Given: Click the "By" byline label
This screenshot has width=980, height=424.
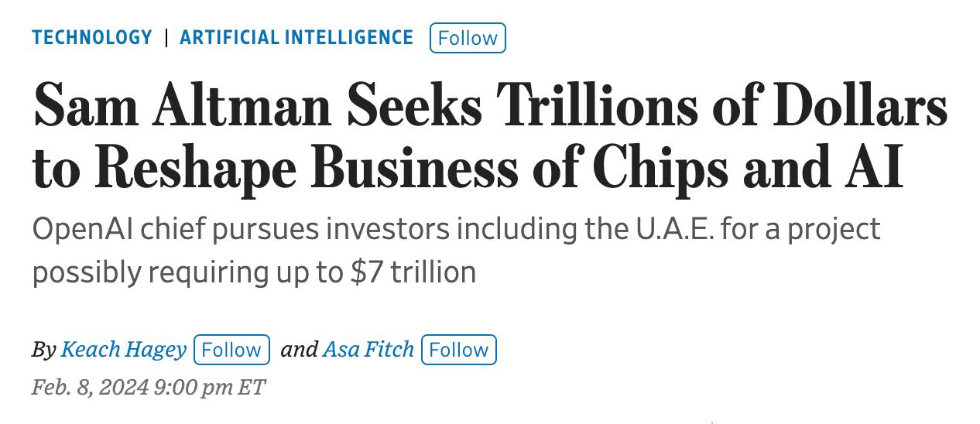Looking at the screenshot, I should (x=43, y=350).
